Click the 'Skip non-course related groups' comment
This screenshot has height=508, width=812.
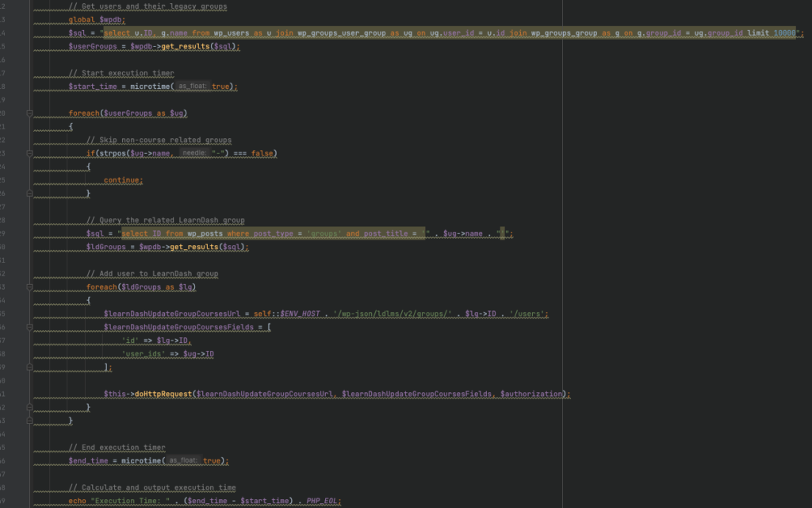159,140
